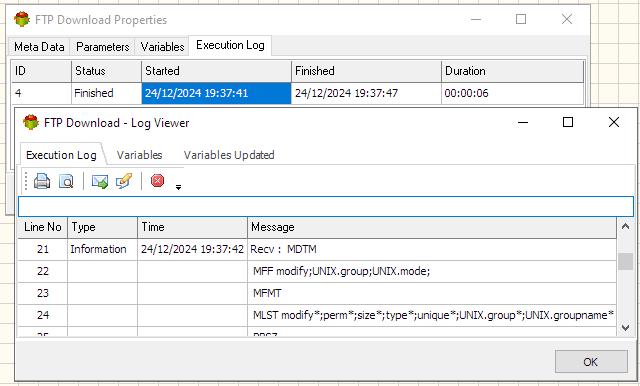Click the log vertical scrollbar thumb

point(625,262)
